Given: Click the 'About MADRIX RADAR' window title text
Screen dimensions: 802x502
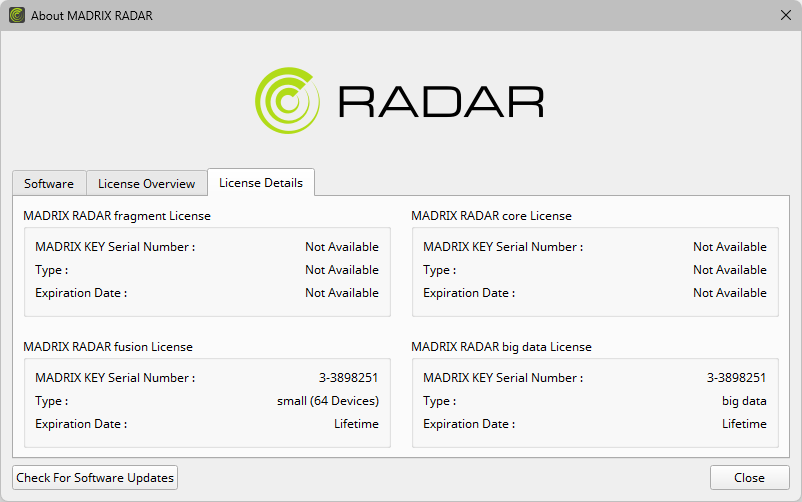Looking at the screenshot, I should click(x=92, y=16).
